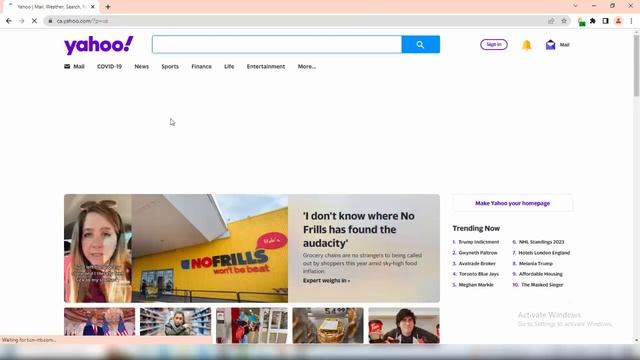Click inside the Yahoo search box
The image size is (640, 360).
[277, 44]
